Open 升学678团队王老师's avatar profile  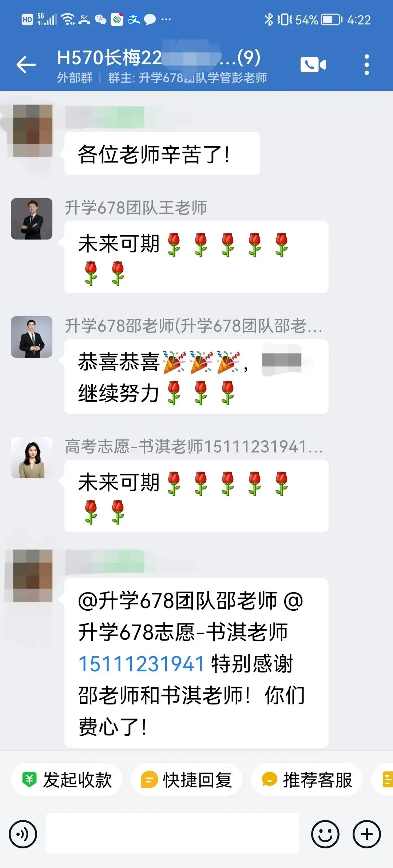pos(32,219)
